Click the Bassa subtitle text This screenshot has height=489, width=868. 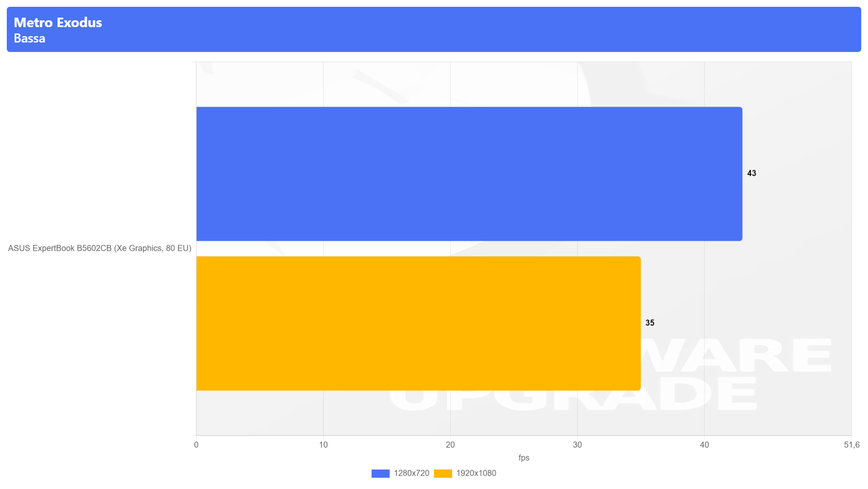(29, 38)
